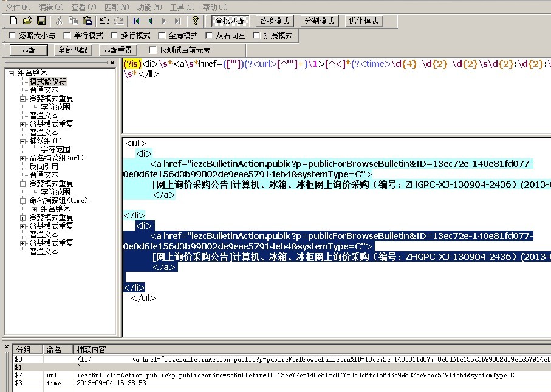The height and width of the screenshot is (392, 551).
Task: Select the 命名捕获组<time> tree item
Action: (x=59, y=200)
